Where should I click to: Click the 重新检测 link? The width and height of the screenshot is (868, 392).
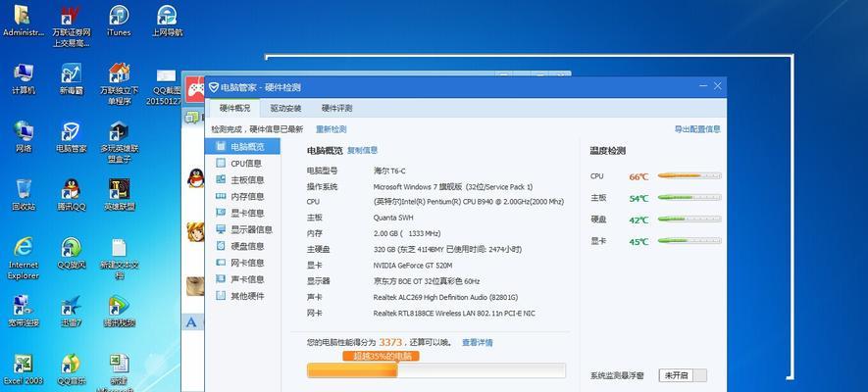[332, 129]
